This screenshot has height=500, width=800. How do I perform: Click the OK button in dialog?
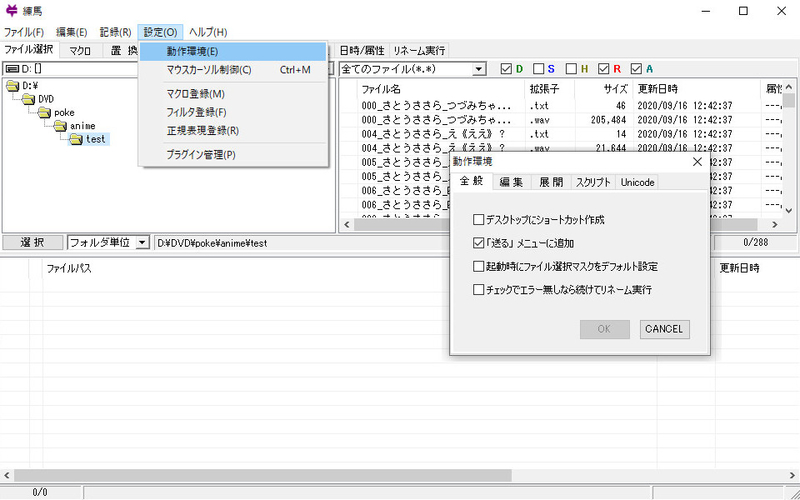605,329
